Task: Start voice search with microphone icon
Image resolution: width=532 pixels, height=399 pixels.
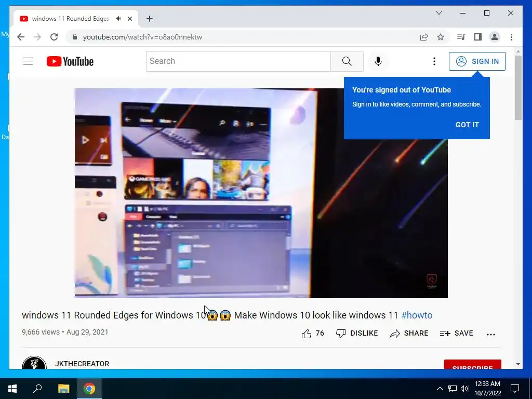Action: click(x=378, y=61)
